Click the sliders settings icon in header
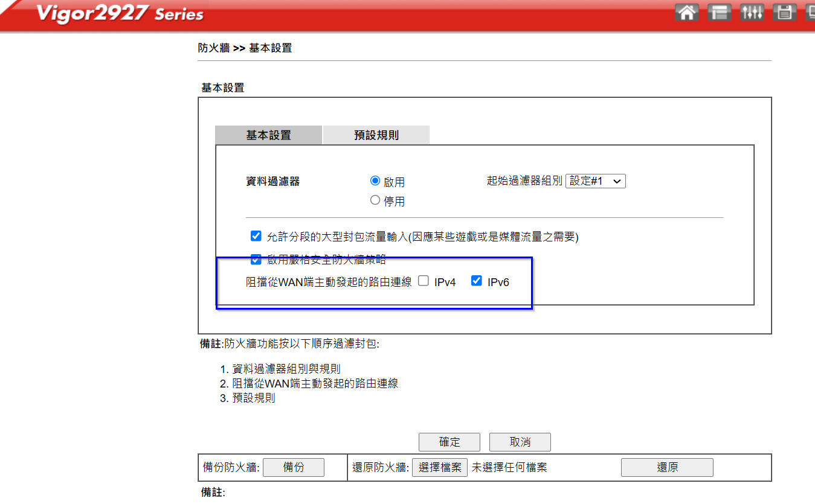The image size is (815, 504). (752, 12)
